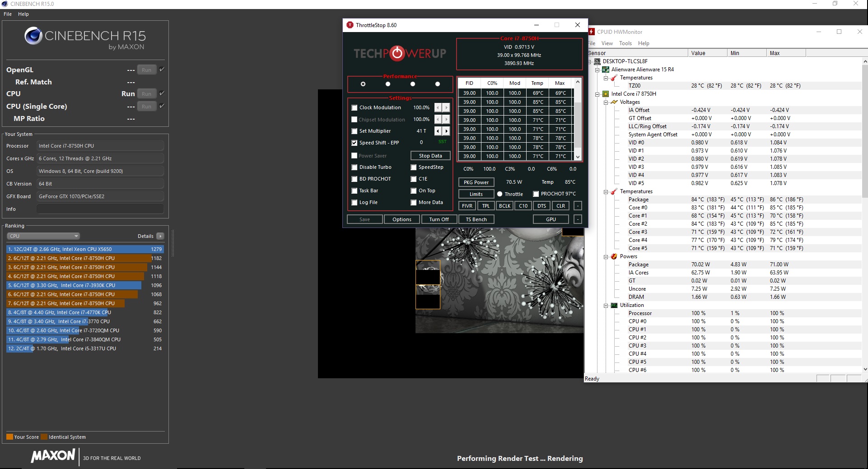This screenshot has width=868, height=469.
Task: Select the first Performance profile radio button
Action: pyautogui.click(x=363, y=84)
